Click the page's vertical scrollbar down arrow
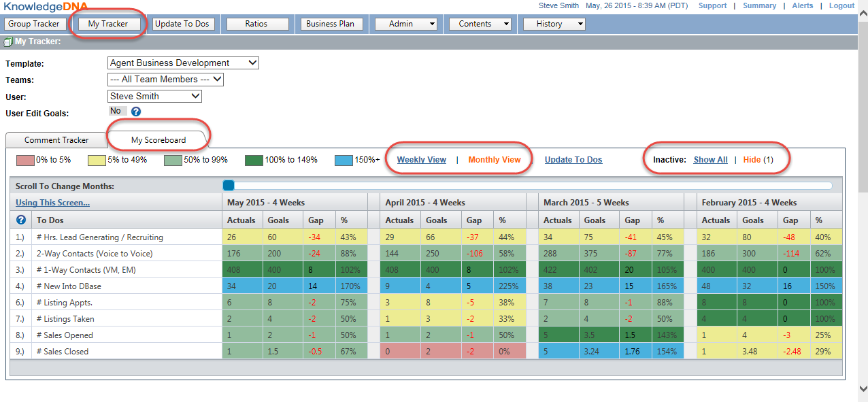 pyautogui.click(x=863, y=388)
